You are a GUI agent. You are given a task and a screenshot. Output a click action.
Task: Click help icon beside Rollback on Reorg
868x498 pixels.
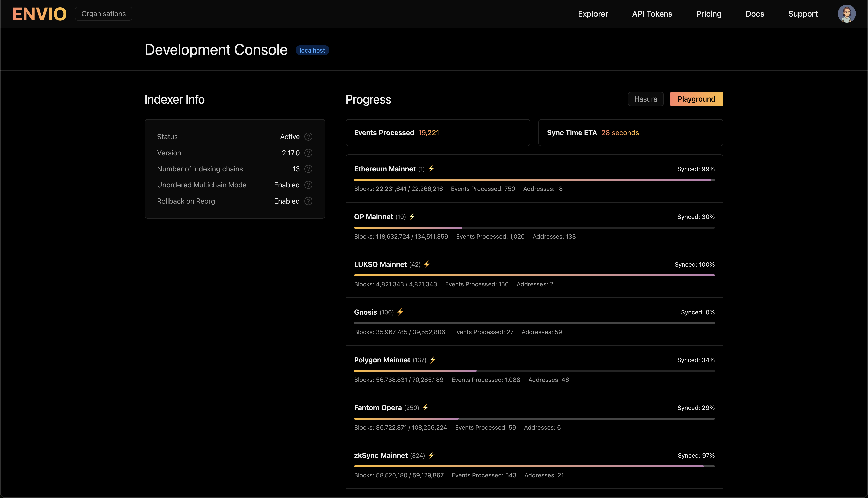click(308, 201)
